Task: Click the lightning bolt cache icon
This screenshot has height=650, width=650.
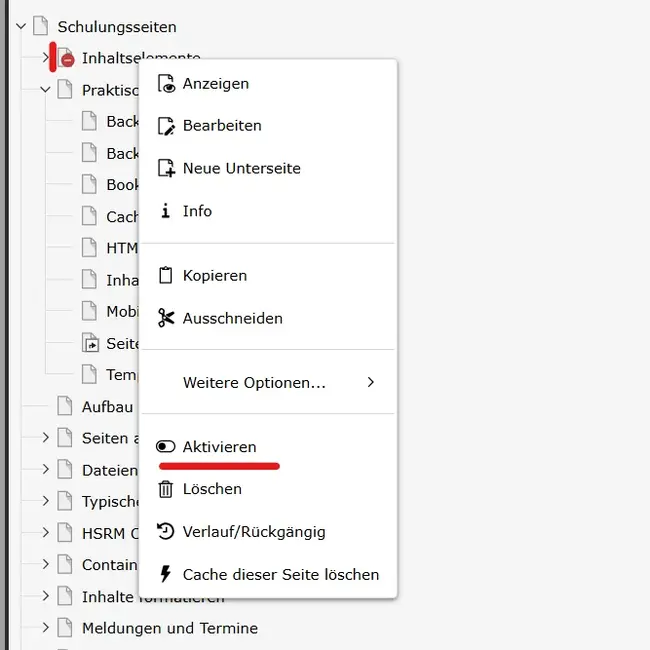Action: (x=166, y=575)
